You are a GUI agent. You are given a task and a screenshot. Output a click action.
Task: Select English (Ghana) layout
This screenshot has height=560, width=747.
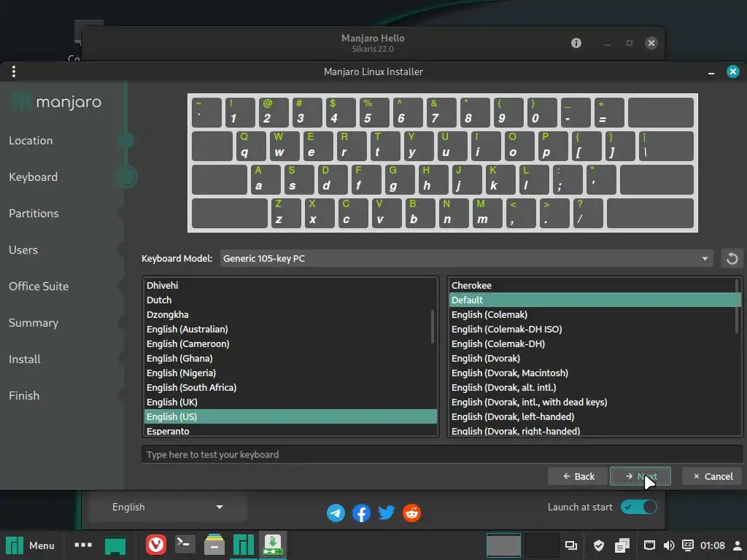[x=290, y=358]
